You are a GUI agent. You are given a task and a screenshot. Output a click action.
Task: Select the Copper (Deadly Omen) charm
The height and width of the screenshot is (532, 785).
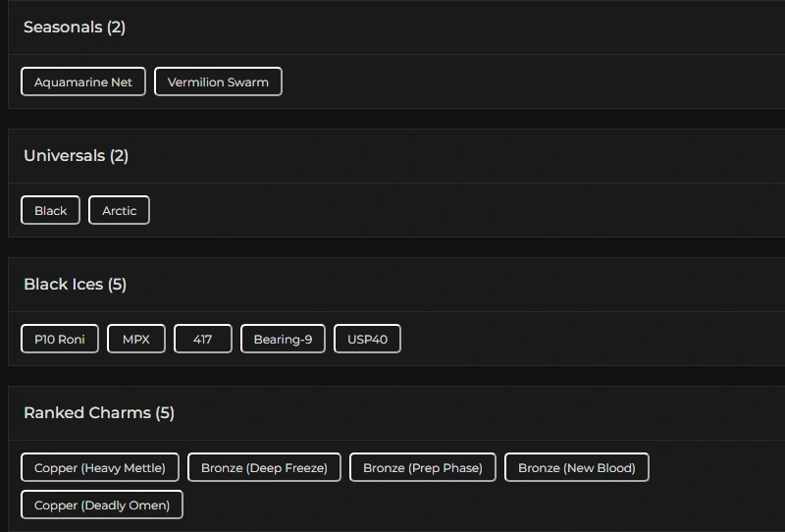[102, 505]
